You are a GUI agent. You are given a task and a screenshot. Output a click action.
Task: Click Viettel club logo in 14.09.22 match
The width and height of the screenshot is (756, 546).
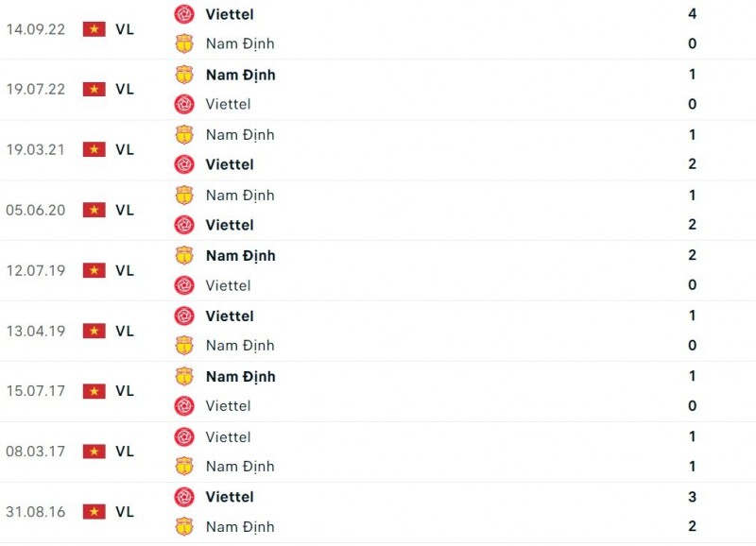[184, 14]
